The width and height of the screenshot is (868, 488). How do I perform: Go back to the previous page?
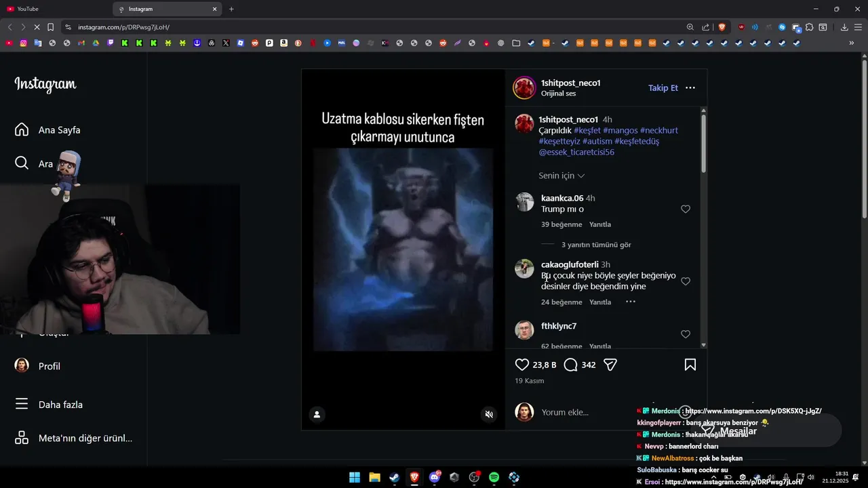click(9, 27)
